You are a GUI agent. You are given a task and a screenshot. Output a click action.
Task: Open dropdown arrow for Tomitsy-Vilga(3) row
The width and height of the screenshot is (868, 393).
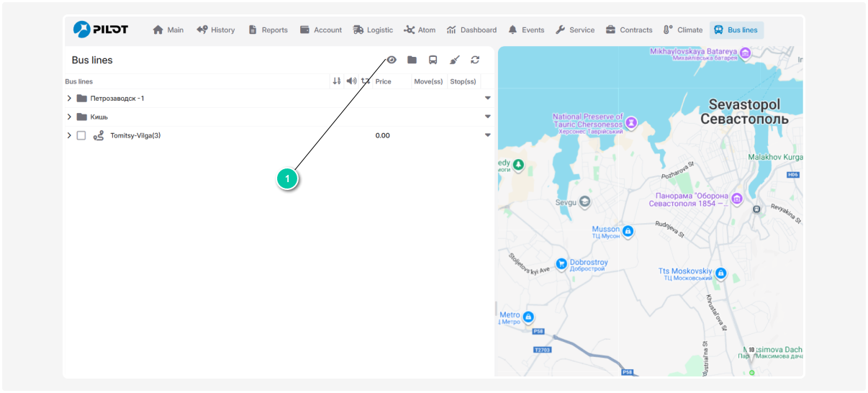tap(487, 135)
